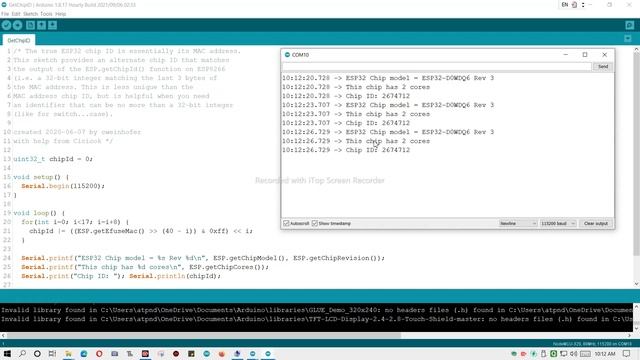Click the COM10 window title bar text
Viewport: 640px width, 360px height.
pos(300,55)
